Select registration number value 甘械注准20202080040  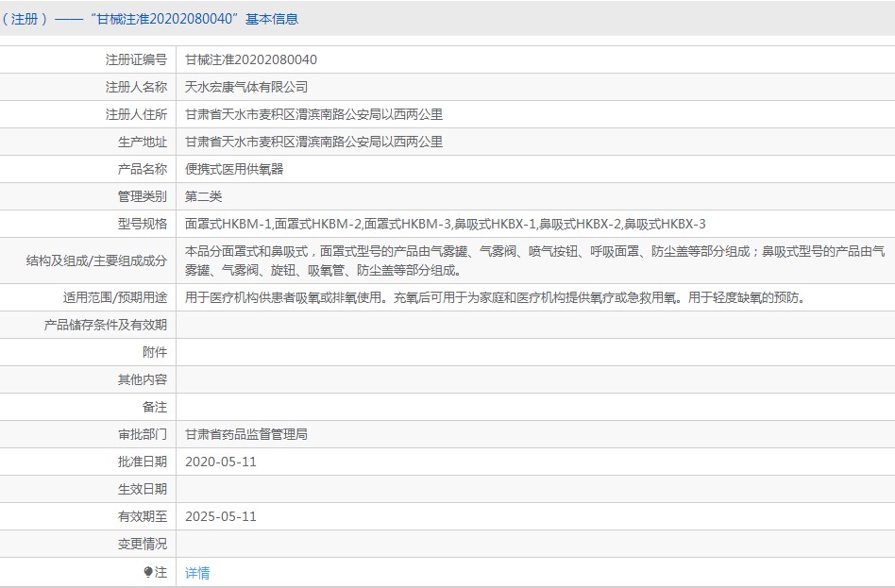pyautogui.click(x=250, y=59)
